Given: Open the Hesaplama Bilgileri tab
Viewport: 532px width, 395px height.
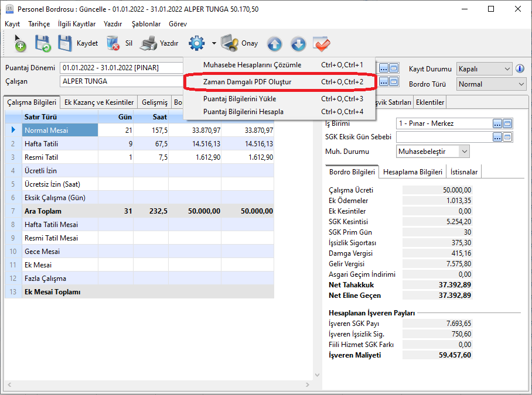Looking at the screenshot, I should (412, 172).
